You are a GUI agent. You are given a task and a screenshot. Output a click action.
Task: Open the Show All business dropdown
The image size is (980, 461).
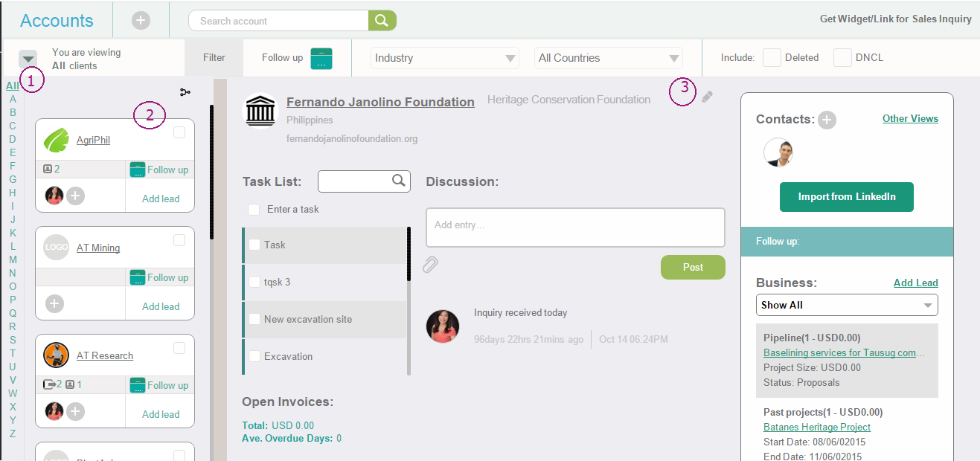pyautogui.click(x=847, y=305)
